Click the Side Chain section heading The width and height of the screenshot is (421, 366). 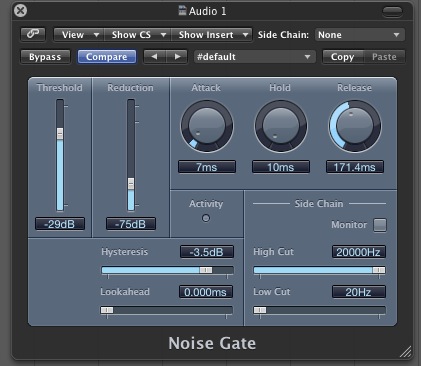point(319,204)
